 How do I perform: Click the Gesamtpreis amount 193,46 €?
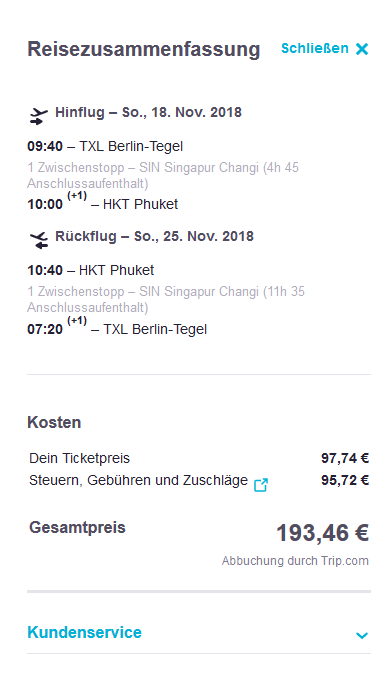tap(322, 533)
